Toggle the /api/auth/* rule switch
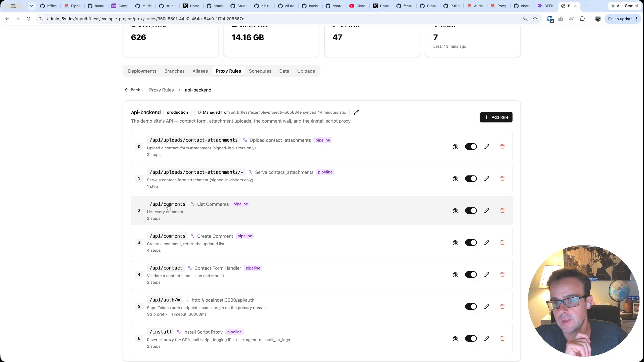 point(471,306)
